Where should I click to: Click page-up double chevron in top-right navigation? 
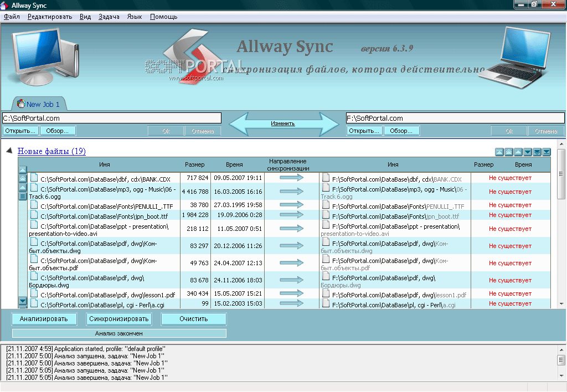point(509,152)
